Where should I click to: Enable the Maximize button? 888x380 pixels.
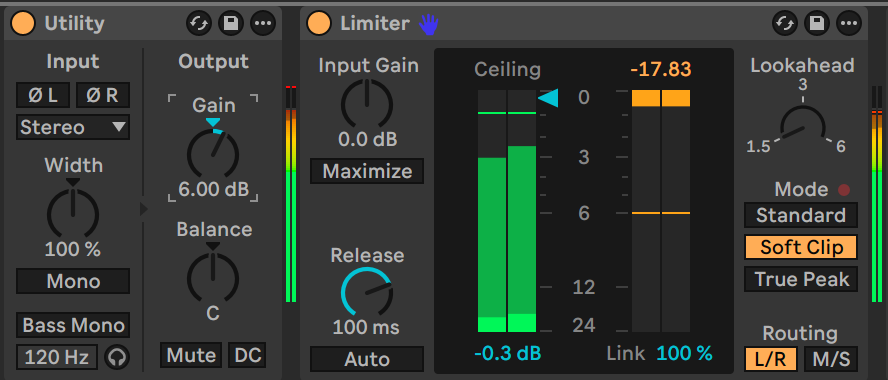[367, 171]
